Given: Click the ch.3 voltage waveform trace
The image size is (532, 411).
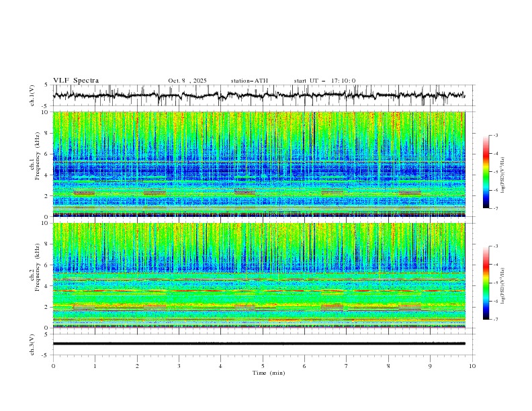Looking at the screenshot, I should pos(259,344).
